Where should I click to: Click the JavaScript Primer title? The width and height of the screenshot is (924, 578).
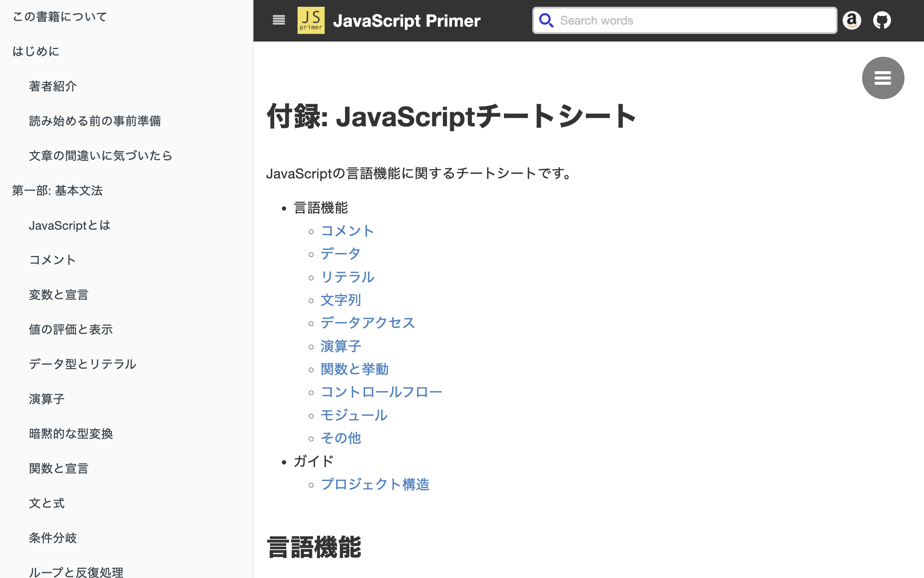pyautogui.click(x=406, y=21)
